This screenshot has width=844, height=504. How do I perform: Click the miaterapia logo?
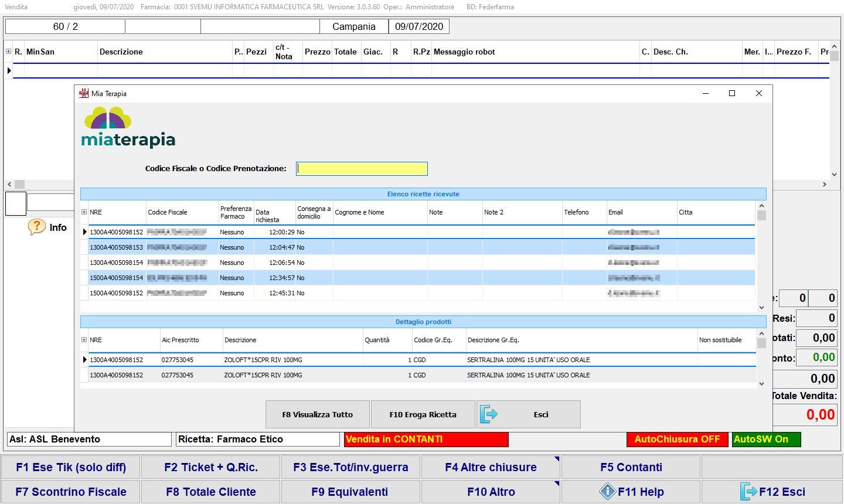(x=128, y=127)
